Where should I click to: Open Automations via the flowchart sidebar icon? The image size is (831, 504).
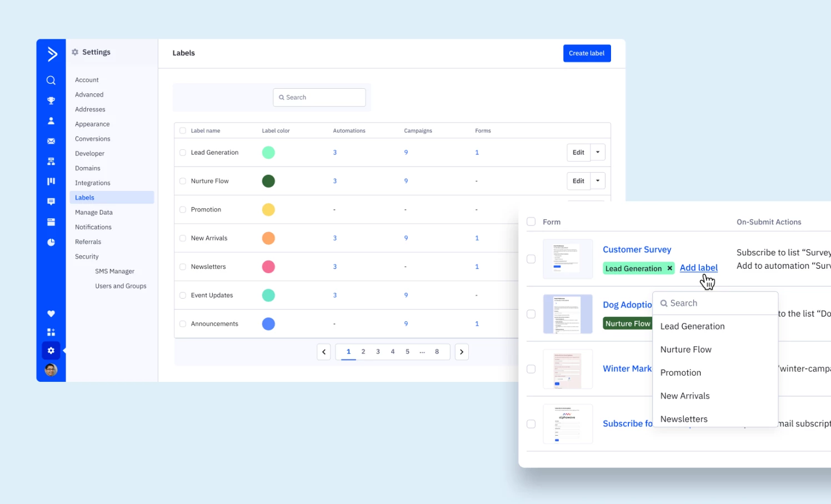51,162
